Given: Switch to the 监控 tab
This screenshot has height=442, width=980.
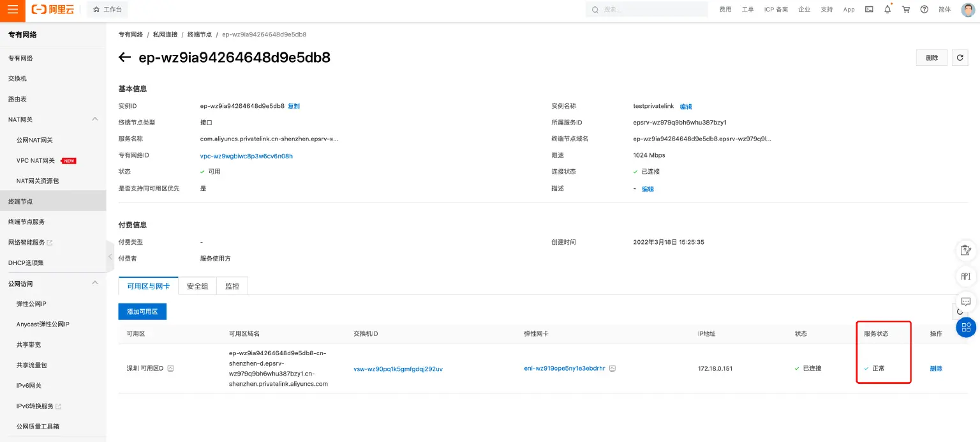Looking at the screenshot, I should [232, 286].
